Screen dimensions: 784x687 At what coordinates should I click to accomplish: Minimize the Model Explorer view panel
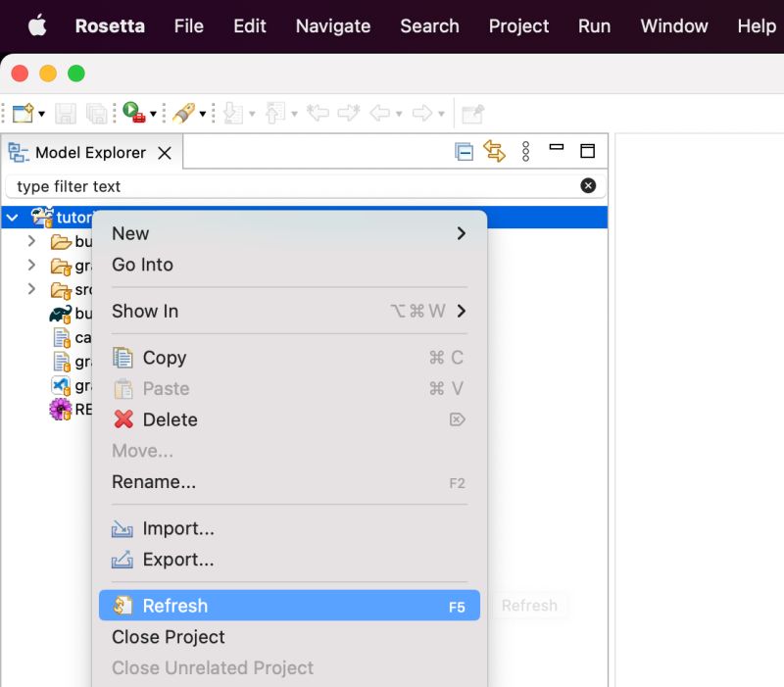click(557, 147)
